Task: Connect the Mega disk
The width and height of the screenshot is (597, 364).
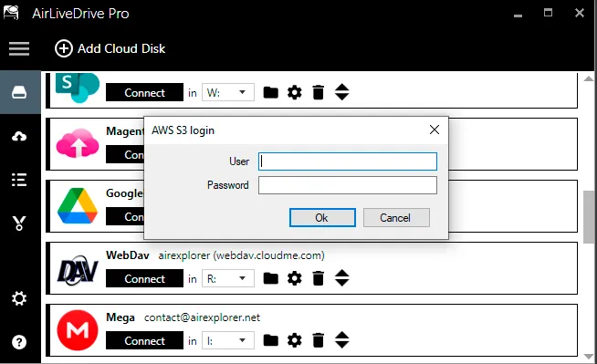Action: pos(144,340)
